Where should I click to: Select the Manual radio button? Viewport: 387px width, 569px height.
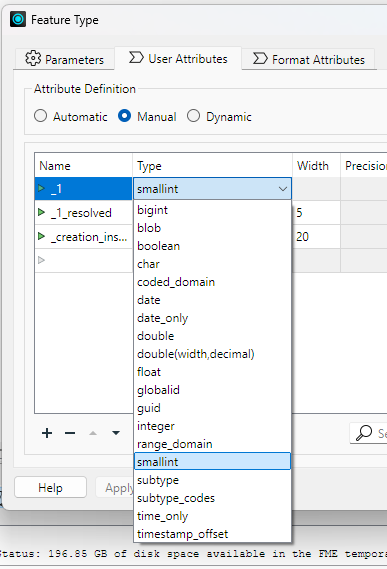click(x=125, y=116)
